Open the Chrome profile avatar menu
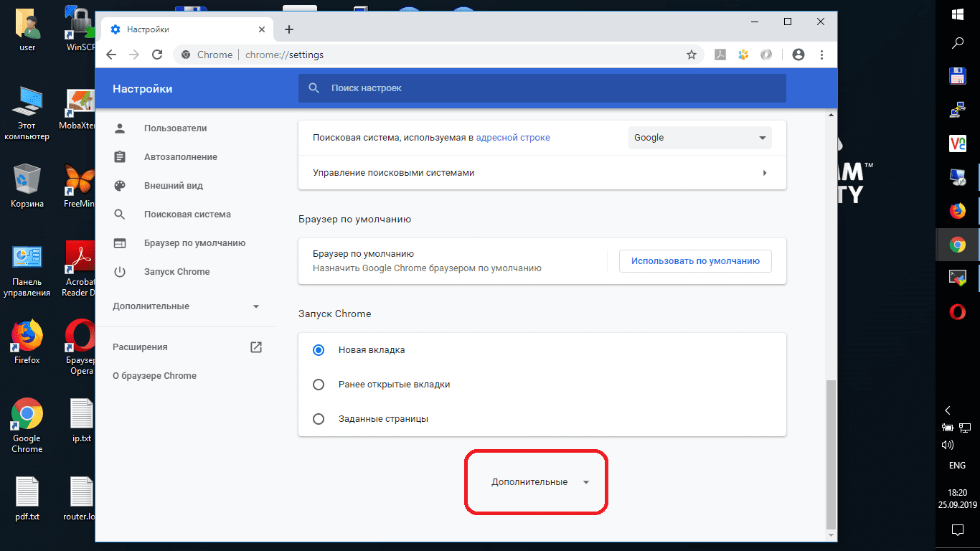This screenshot has height=551, width=980. (798, 55)
